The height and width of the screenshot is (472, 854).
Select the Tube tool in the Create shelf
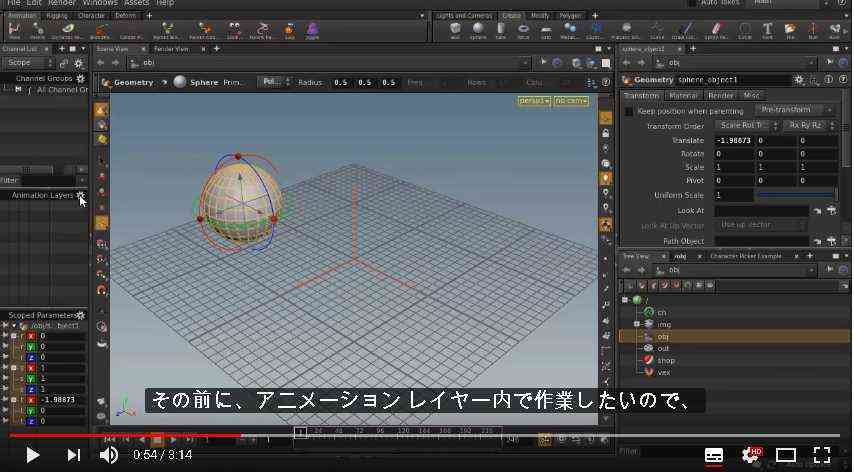coord(501,30)
